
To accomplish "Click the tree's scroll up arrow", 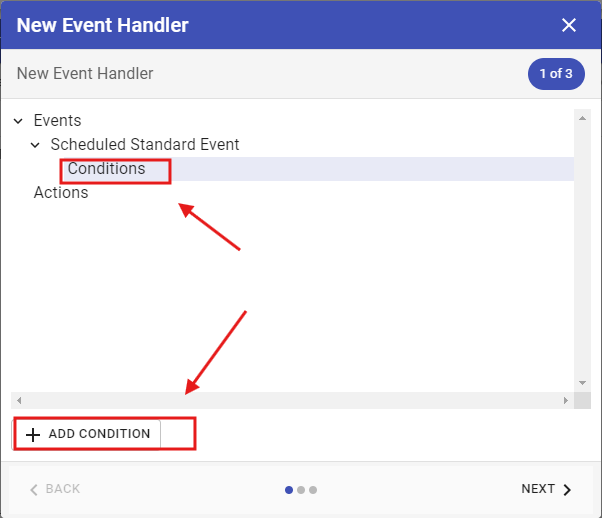I will [582, 117].
